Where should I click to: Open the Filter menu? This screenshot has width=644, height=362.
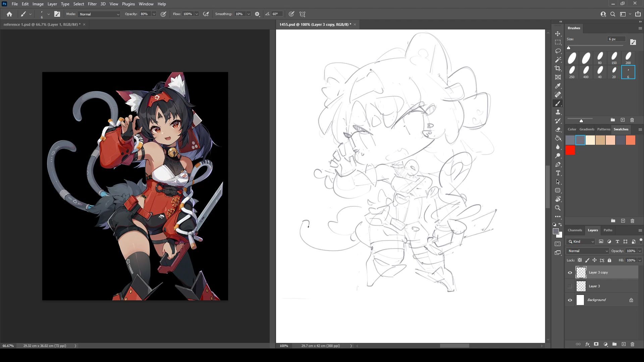[92, 4]
